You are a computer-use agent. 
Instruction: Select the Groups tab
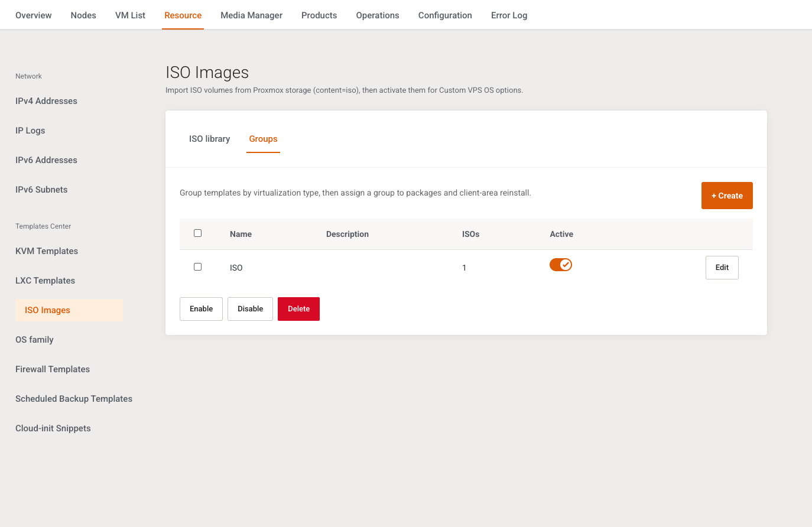coord(263,139)
